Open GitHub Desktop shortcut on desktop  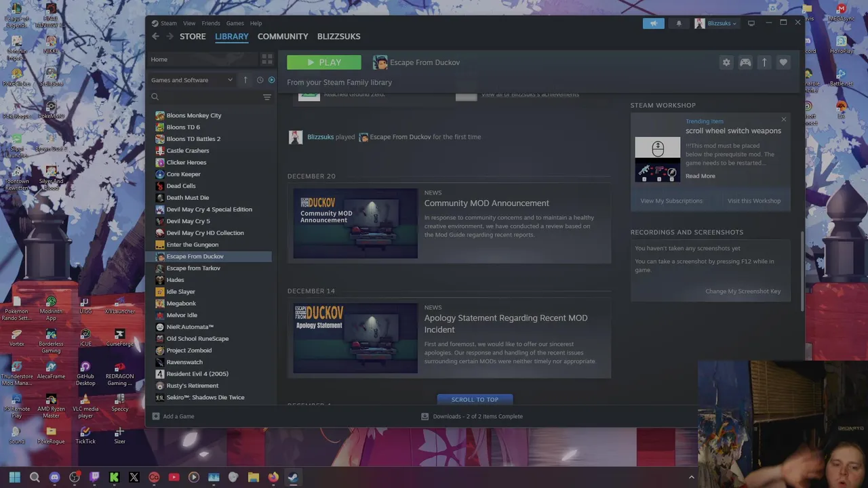85,373
